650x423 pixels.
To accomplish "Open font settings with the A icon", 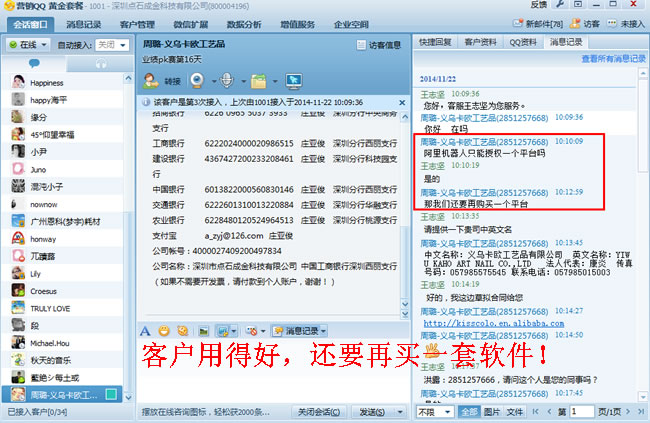I will 145,331.
